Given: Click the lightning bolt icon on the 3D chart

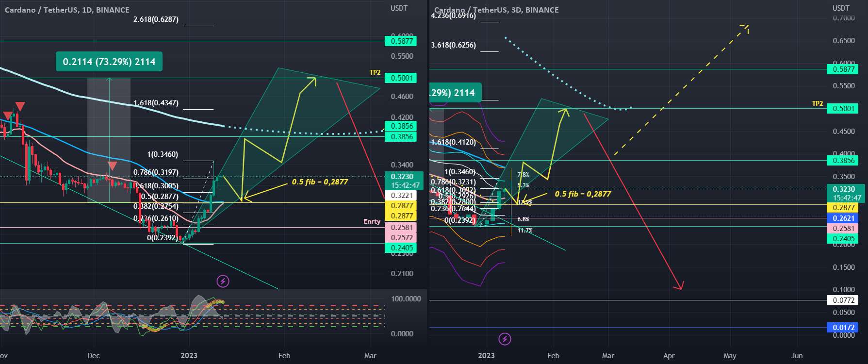Looking at the screenshot, I should (x=505, y=339).
